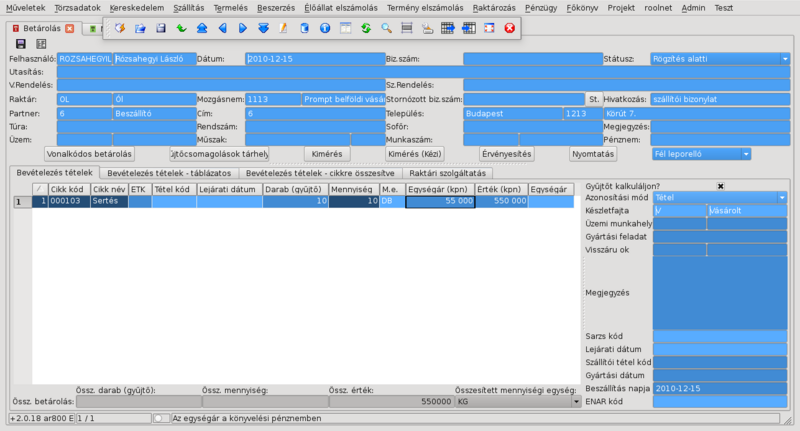Screen dimensions: 800x431
Task: Click the save (floppy disk) toolbar icon
Action: coord(161,27)
